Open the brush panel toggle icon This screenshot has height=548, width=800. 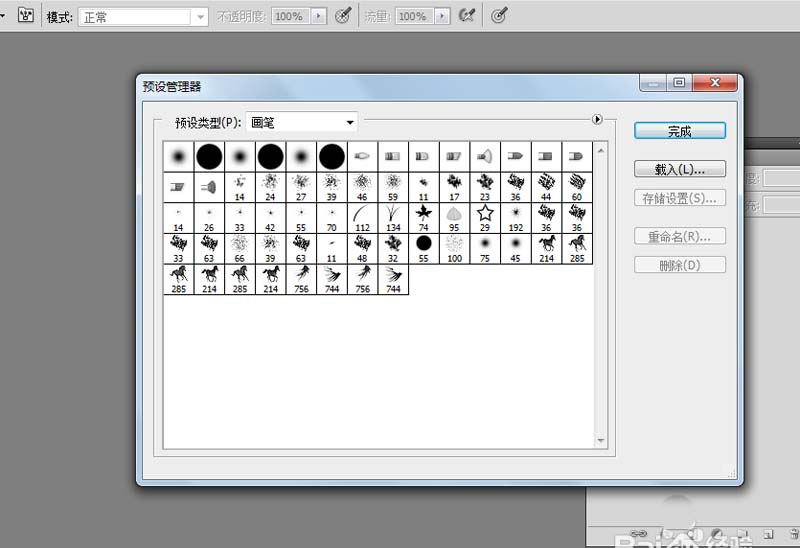[26, 16]
